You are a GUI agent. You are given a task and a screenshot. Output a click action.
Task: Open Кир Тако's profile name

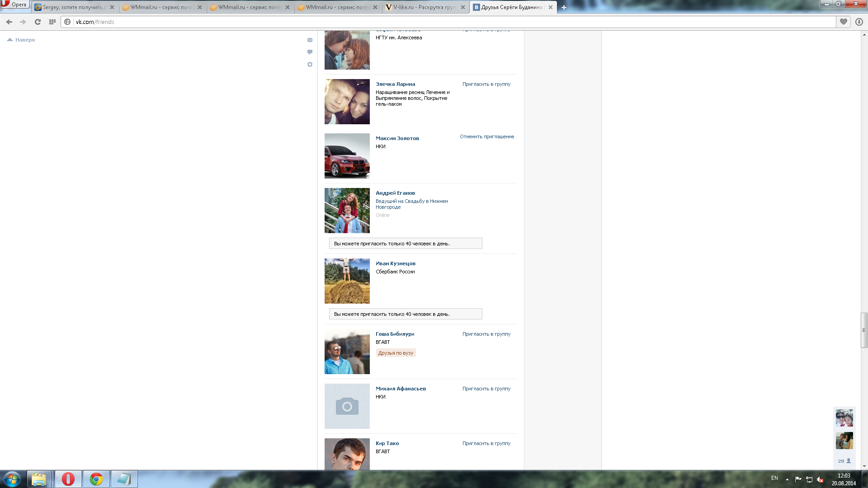387,443
